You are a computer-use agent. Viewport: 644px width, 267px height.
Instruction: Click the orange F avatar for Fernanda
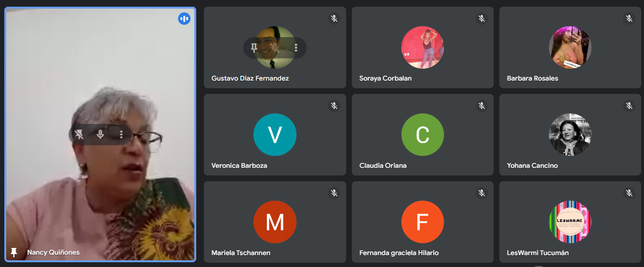[422, 222]
